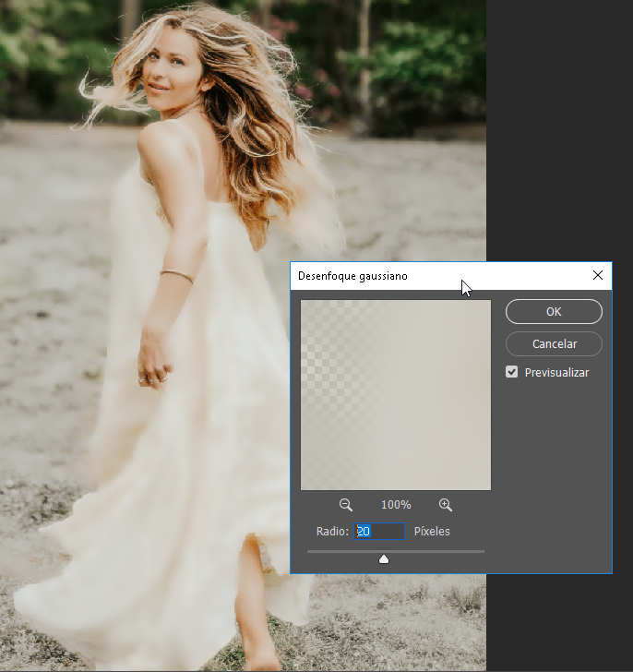Click the 100% preview zoom value

396,505
